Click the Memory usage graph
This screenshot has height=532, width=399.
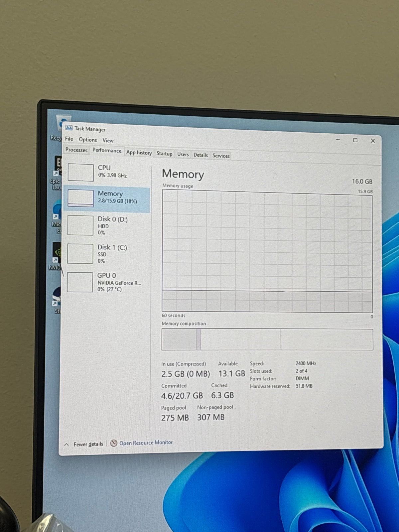pyautogui.click(x=267, y=251)
